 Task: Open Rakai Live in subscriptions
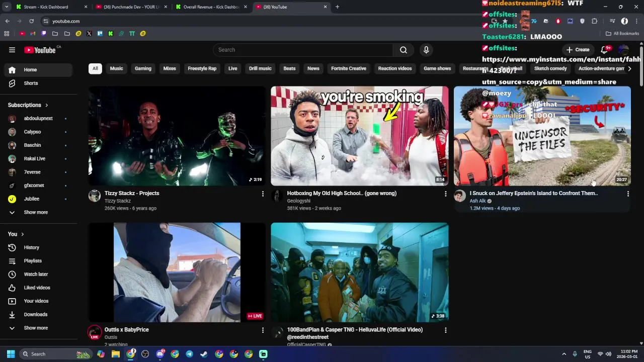[38, 158]
